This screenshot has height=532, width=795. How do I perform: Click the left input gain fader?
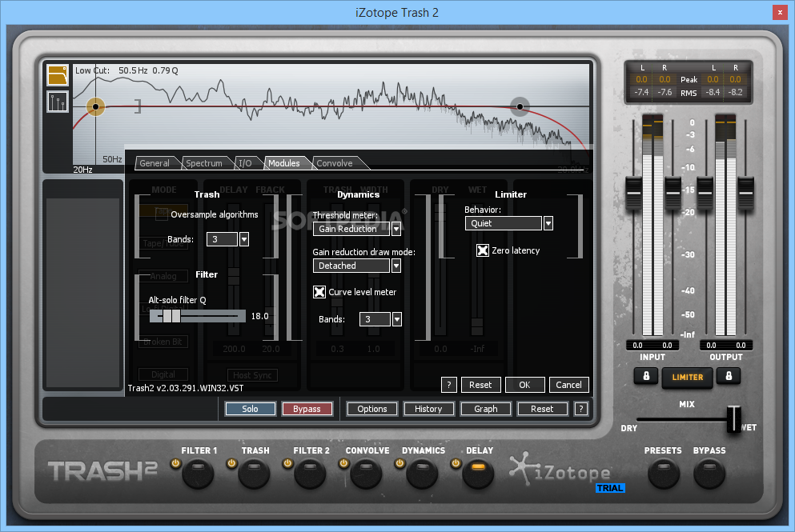tap(634, 194)
